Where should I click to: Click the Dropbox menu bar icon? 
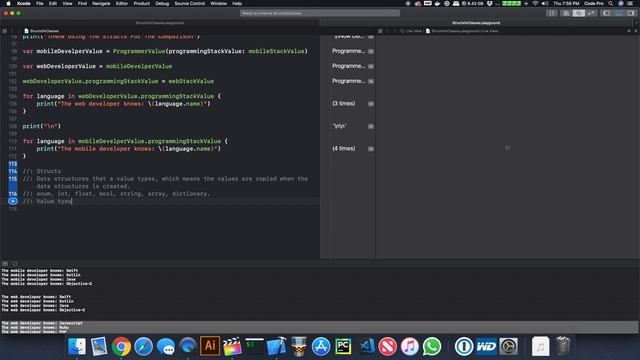tap(489, 3)
